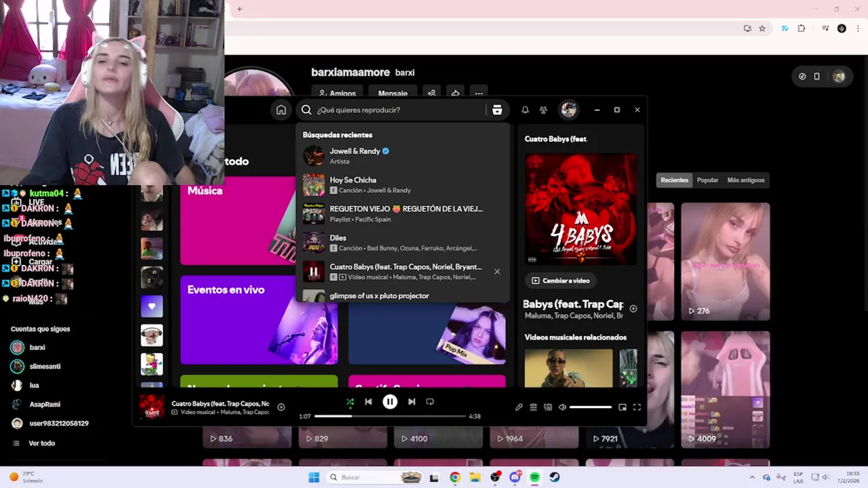Click Cambiar a video button
This screenshot has height=488, width=868.
pyautogui.click(x=560, y=281)
